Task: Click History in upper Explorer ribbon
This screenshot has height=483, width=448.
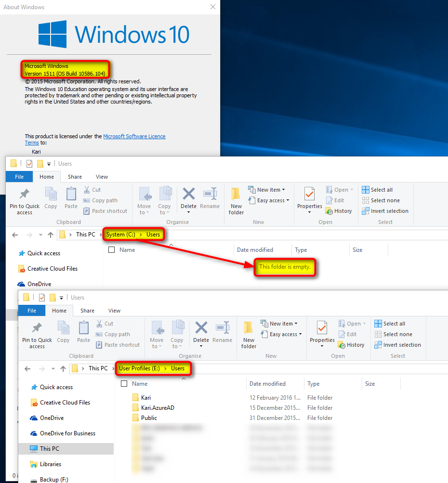Action: 339,211
